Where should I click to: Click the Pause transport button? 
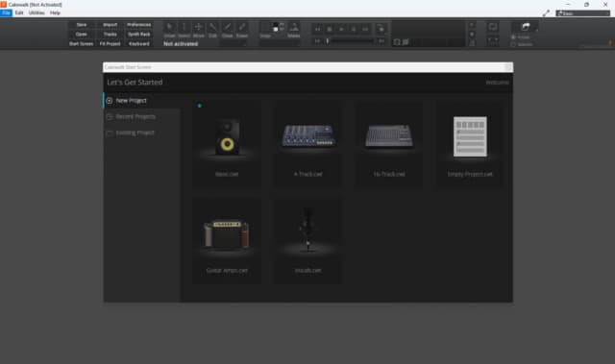pos(354,29)
